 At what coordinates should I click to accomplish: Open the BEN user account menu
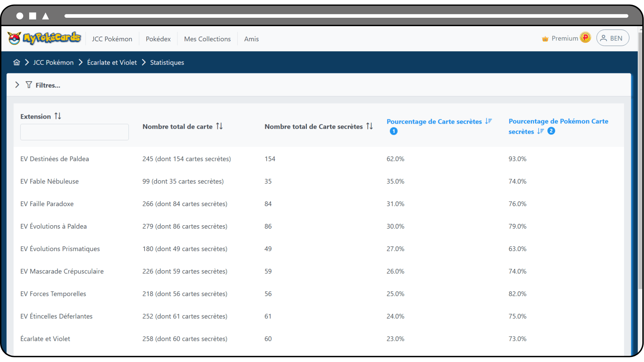coord(612,38)
